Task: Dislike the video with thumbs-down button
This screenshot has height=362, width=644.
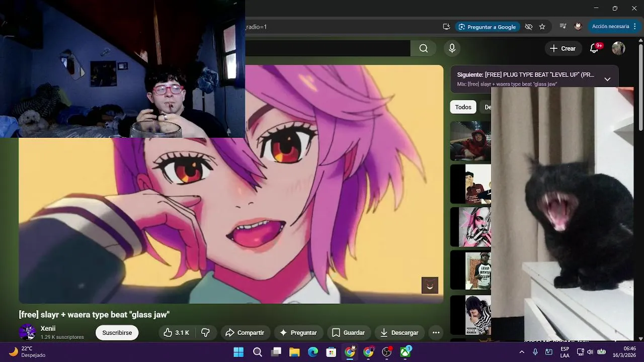Action: [x=205, y=333]
